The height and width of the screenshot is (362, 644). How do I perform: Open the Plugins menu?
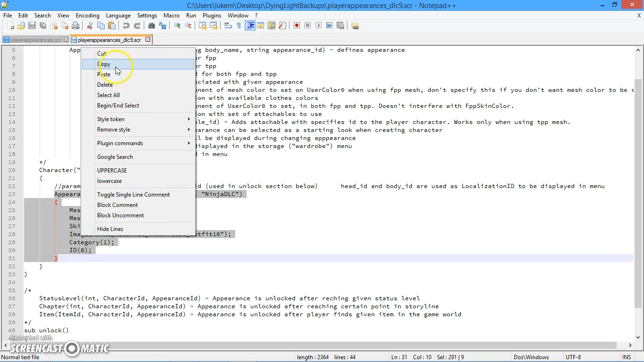212,16
